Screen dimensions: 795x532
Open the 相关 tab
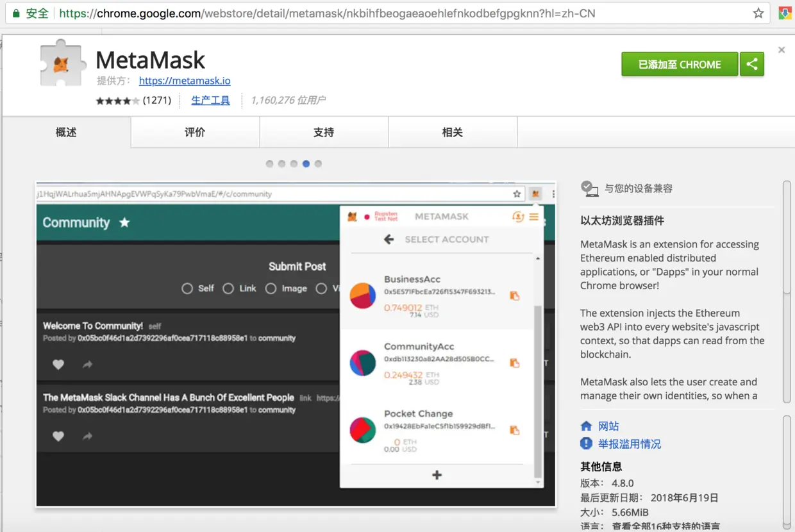click(x=453, y=132)
